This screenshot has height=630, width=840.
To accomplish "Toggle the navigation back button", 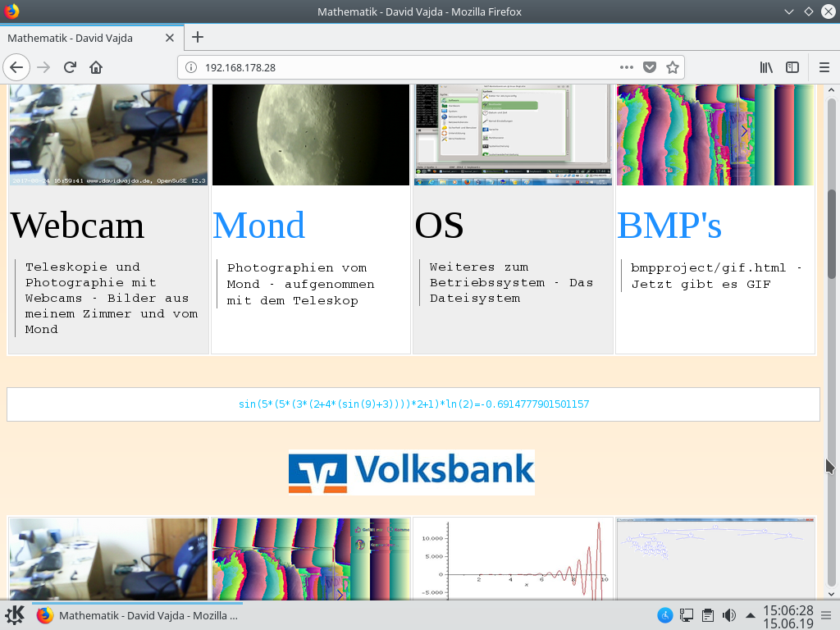I will coord(17,67).
